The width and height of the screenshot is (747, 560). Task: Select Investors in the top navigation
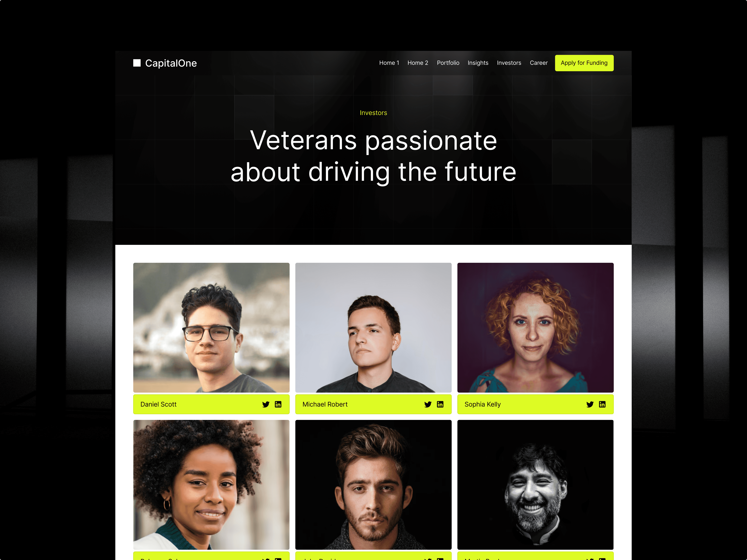pos(509,63)
